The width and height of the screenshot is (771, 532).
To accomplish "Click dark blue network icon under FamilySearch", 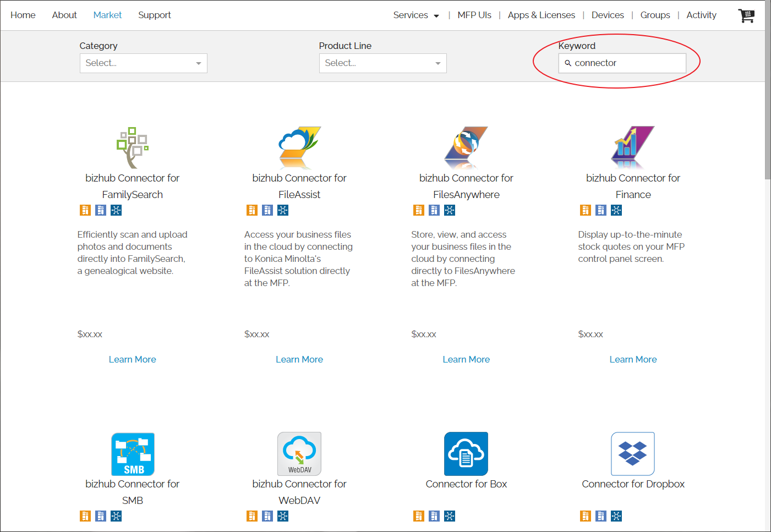I will point(116,210).
